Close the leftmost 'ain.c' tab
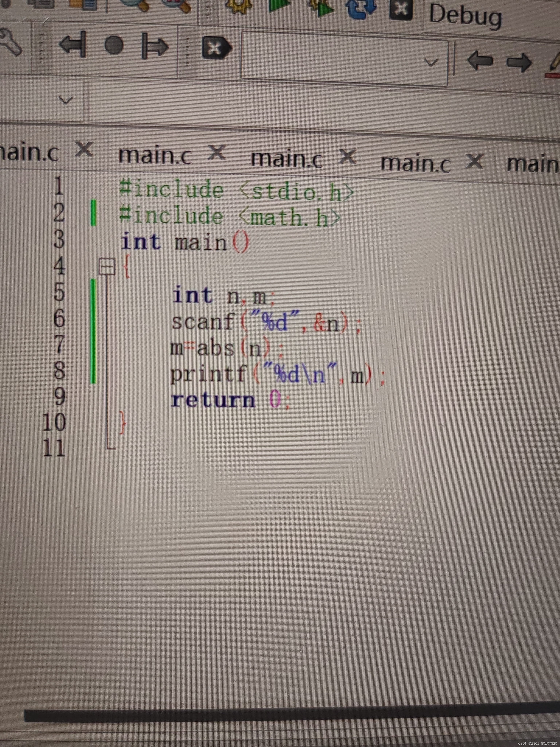Image resolution: width=560 pixels, height=747 pixels. point(84,150)
